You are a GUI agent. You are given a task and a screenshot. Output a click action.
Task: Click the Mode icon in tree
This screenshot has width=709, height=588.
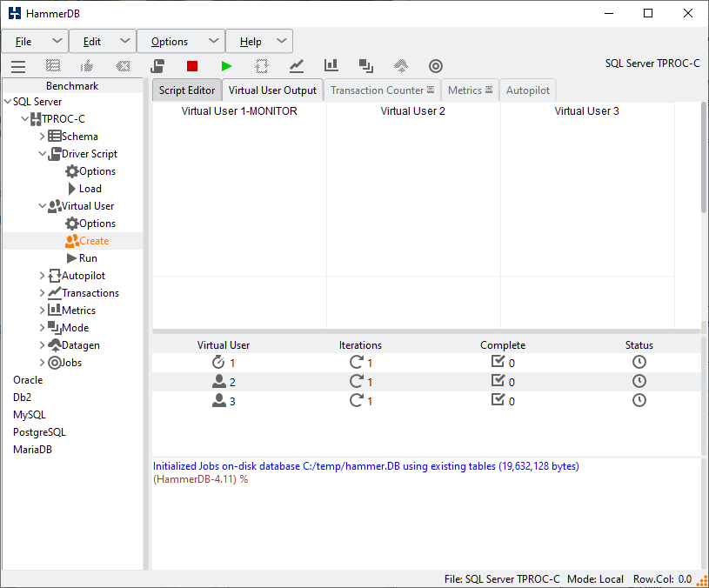(x=55, y=328)
